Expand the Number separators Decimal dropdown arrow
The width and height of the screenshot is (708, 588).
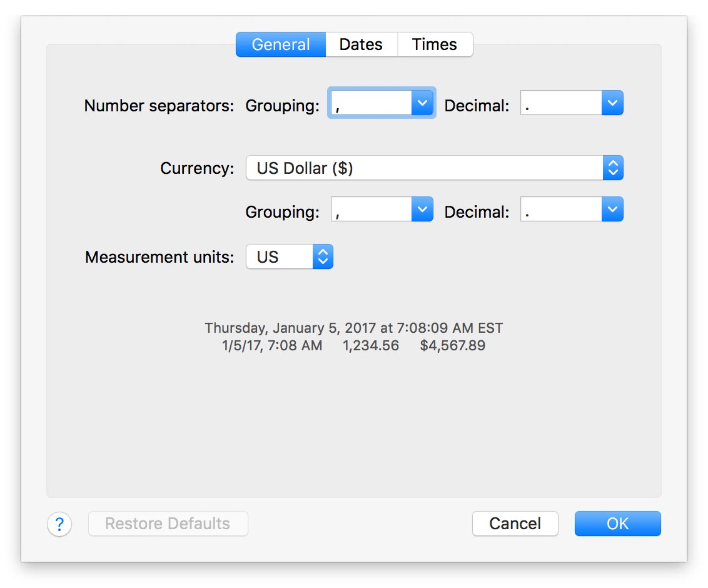coord(612,103)
